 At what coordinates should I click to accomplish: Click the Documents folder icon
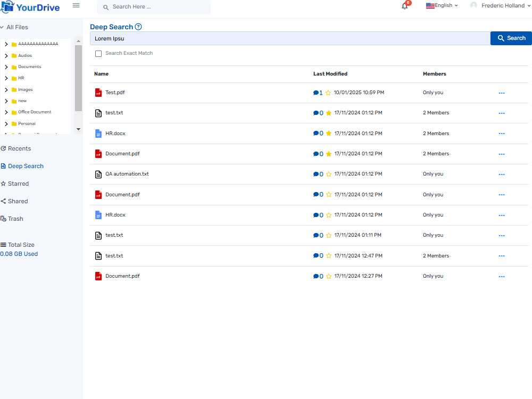(14, 67)
